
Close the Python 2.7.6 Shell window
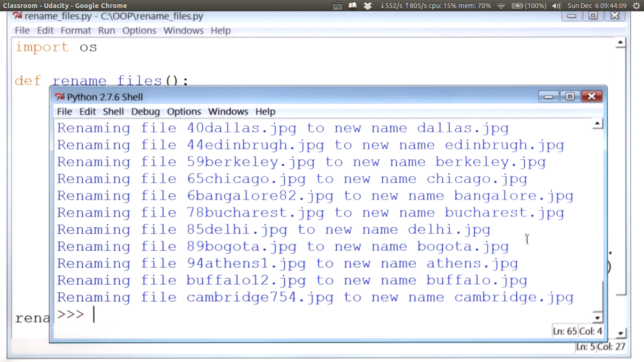[x=592, y=97]
